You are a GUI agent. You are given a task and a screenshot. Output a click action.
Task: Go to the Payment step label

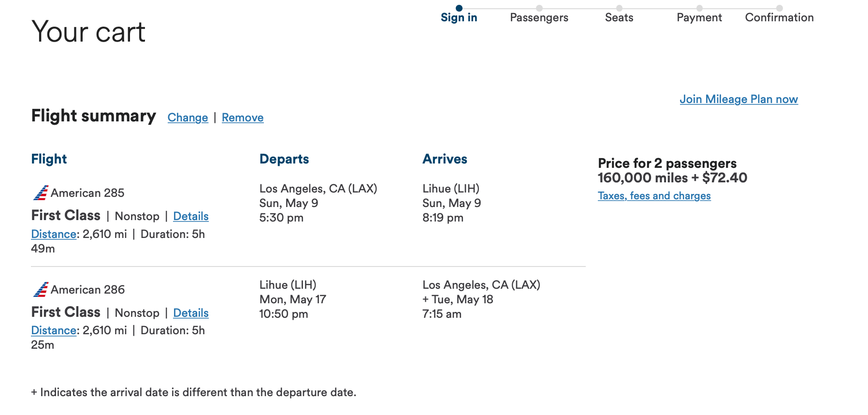[x=699, y=18]
